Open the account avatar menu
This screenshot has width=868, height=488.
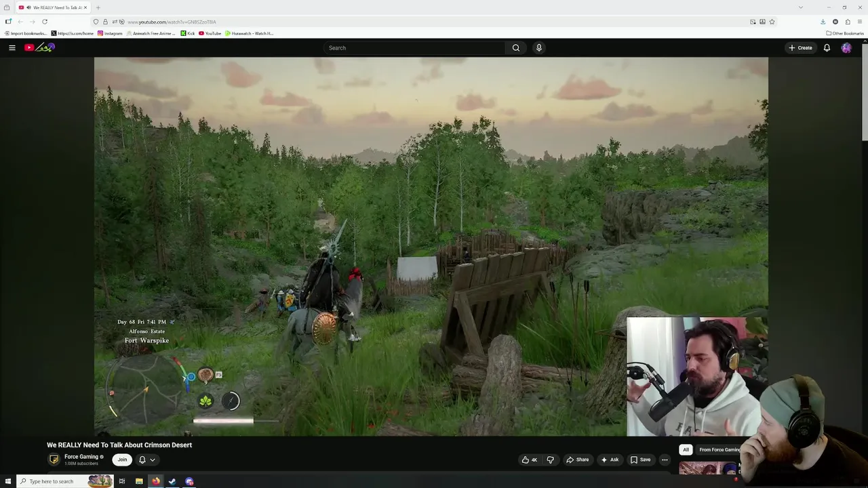pyautogui.click(x=846, y=47)
